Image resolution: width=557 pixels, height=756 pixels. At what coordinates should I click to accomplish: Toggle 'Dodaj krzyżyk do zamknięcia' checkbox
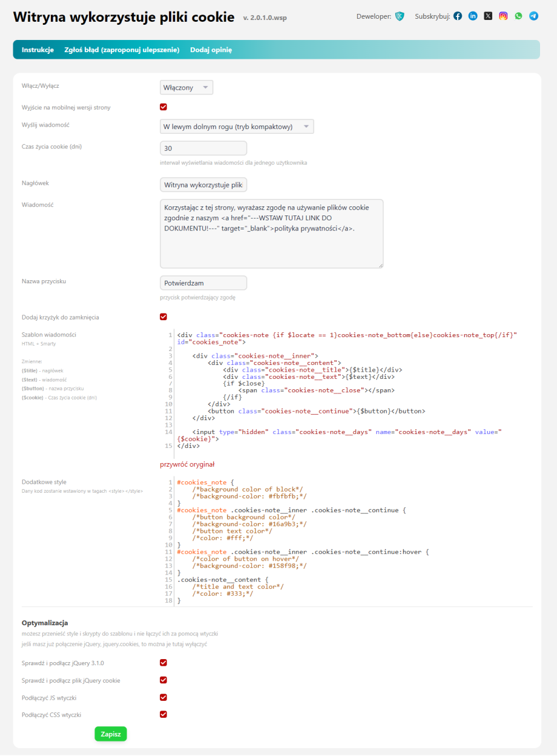point(163,317)
